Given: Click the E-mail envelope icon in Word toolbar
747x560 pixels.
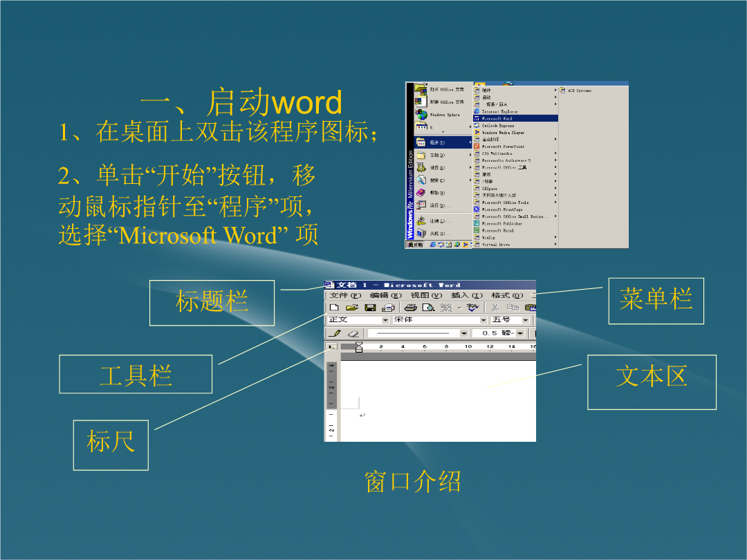Looking at the screenshot, I should tap(388, 308).
